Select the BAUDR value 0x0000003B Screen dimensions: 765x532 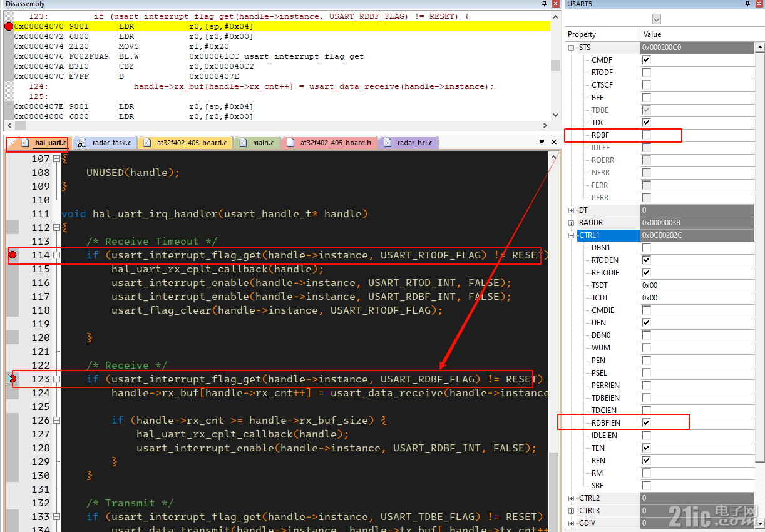point(697,223)
